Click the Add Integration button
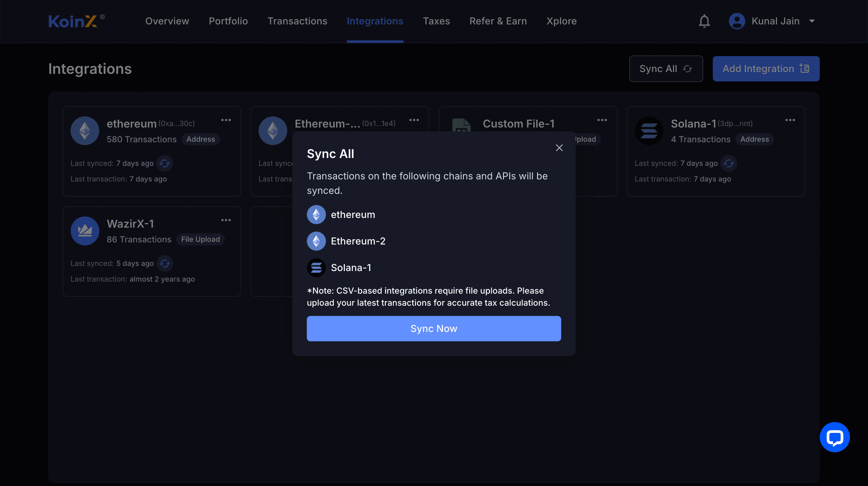Image resolution: width=868 pixels, height=486 pixels. point(766,69)
